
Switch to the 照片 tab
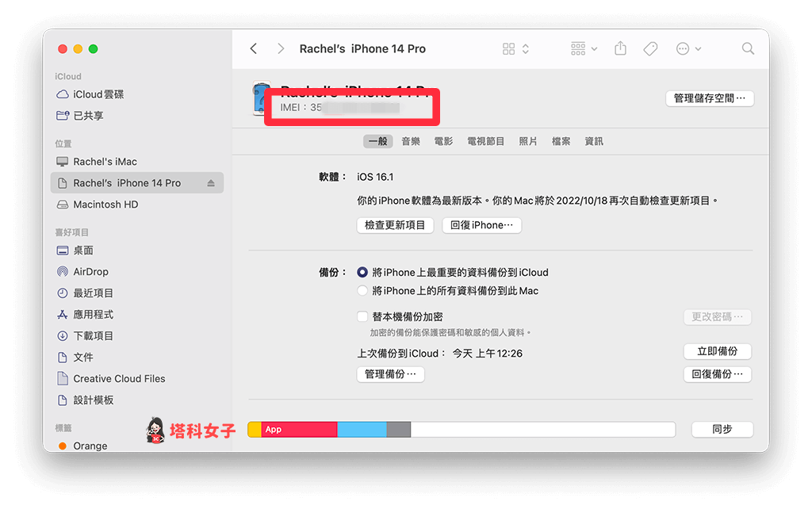pyautogui.click(x=527, y=141)
